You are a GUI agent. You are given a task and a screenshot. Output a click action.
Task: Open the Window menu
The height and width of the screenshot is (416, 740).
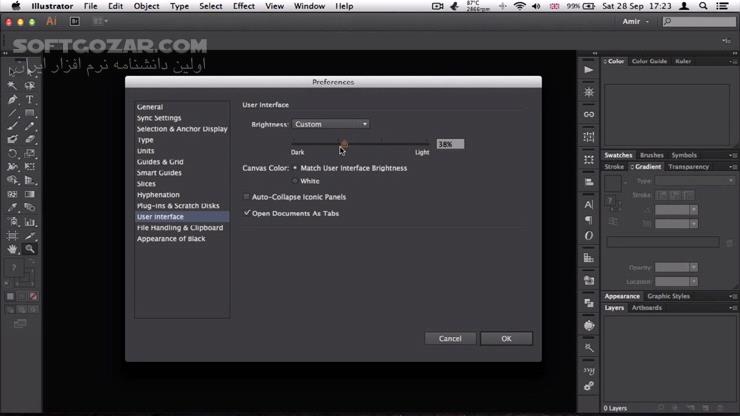pyautogui.click(x=309, y=6)
